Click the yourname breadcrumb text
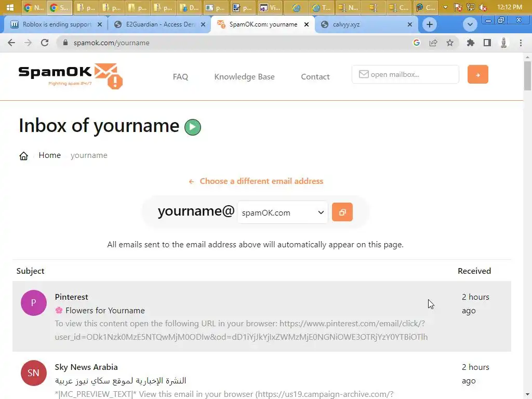 click(x=89, y=155)
